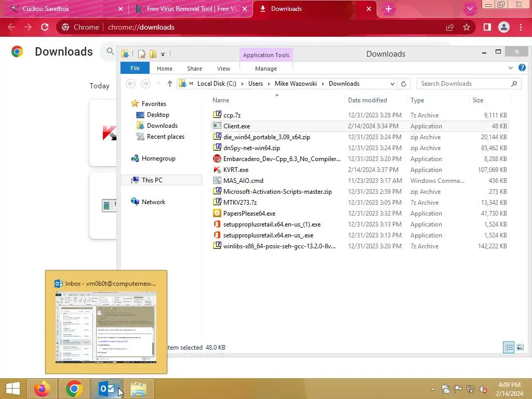Open a new Chrome tab

(x=389, y=9)
